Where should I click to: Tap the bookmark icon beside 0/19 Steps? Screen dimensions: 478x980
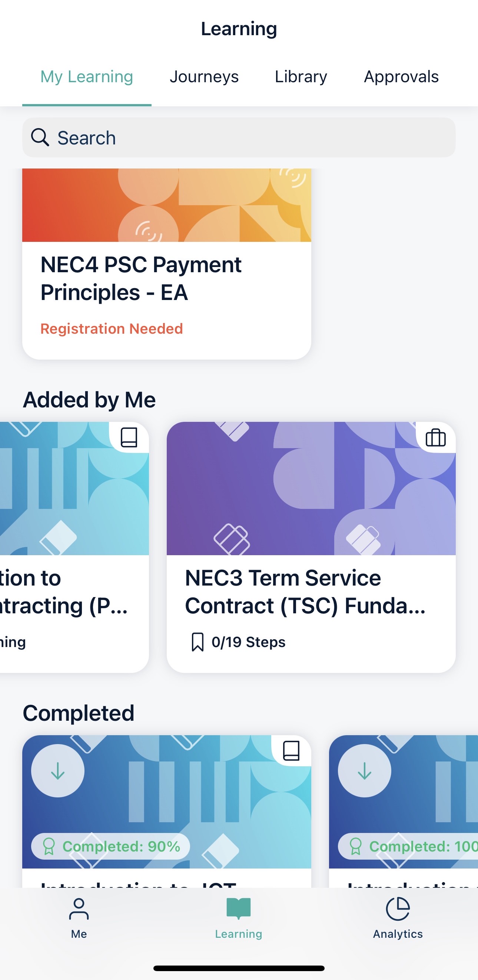coord(197,642)
